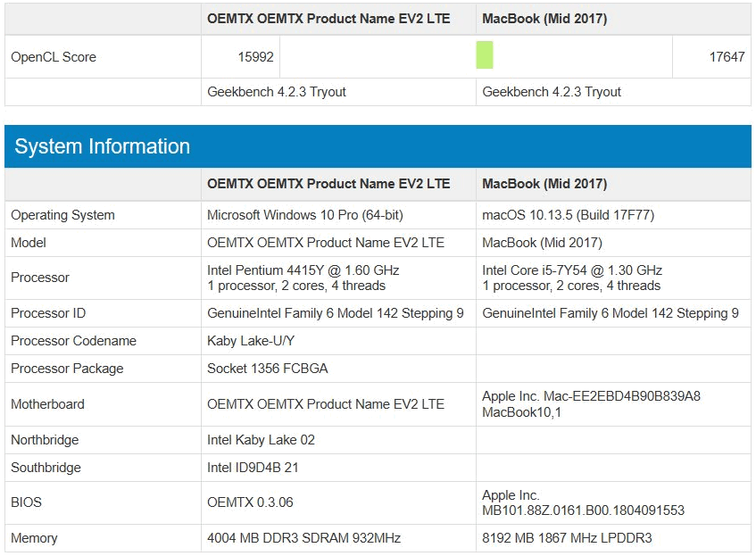Select "MacBook (Mid 2017)" in the Model row
Screen dimensions: 756x556
(543, 243)
